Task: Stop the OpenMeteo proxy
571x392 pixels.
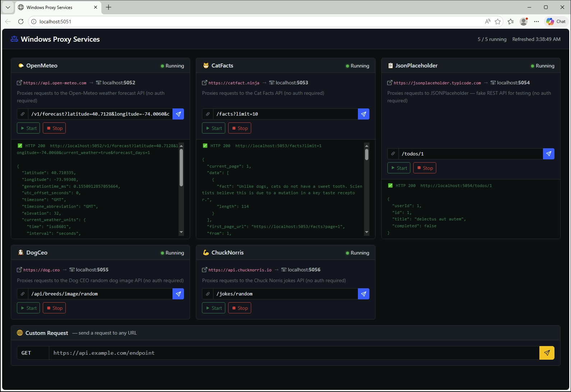Action: point(54,128)
